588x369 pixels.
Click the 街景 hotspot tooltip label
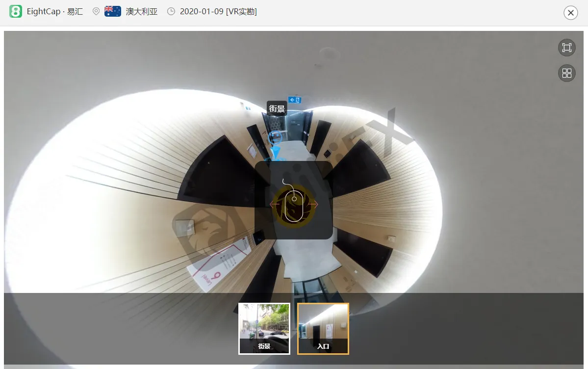tap(277, 108)
